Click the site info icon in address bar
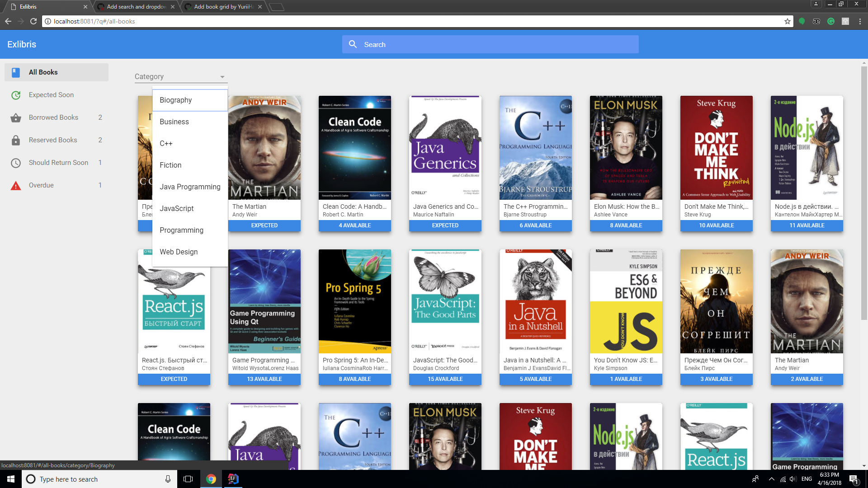 [48, 21]
